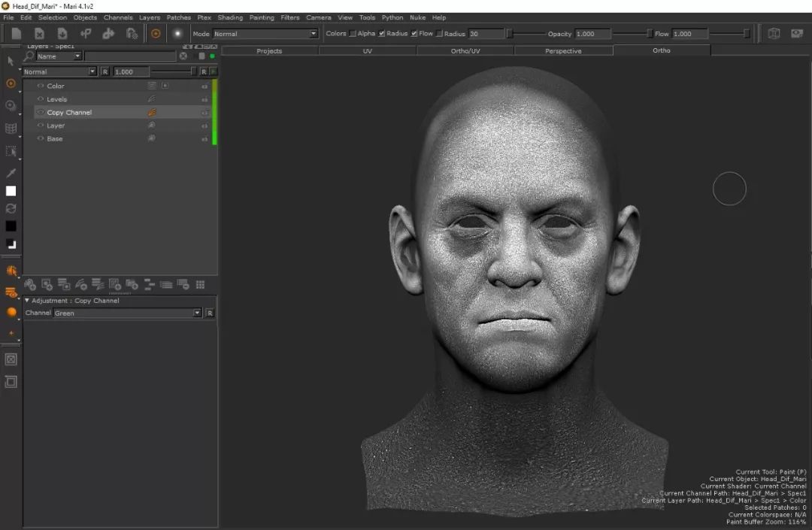
Task: Click the 3D cube icon in the top toolbar
Action: [x=774, y=34]
